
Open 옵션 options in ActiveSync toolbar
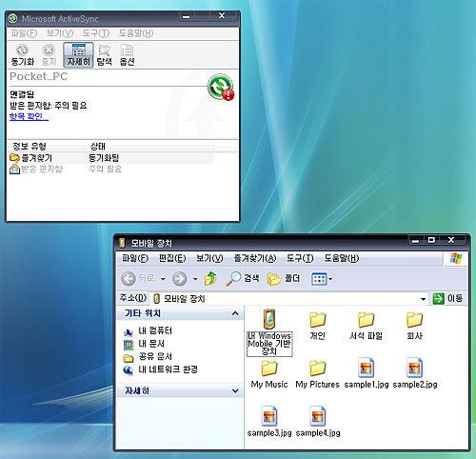pos(127,55)
